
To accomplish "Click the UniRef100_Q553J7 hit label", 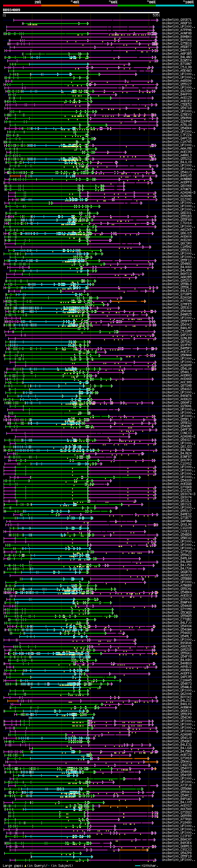I will [177, 511].
